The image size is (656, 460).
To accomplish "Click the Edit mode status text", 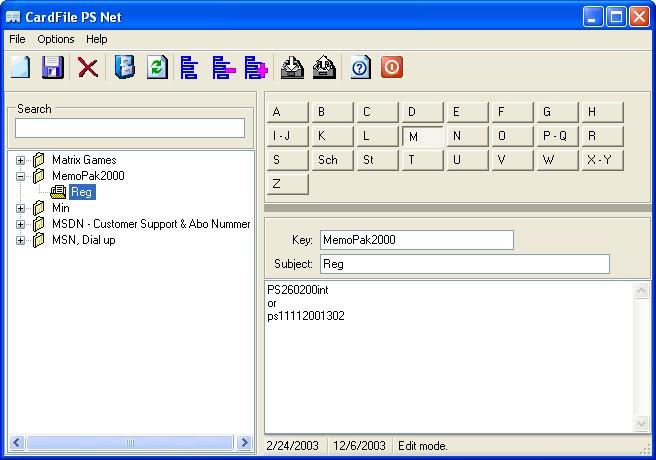I will pyautogui.click(x=423, y=446).
